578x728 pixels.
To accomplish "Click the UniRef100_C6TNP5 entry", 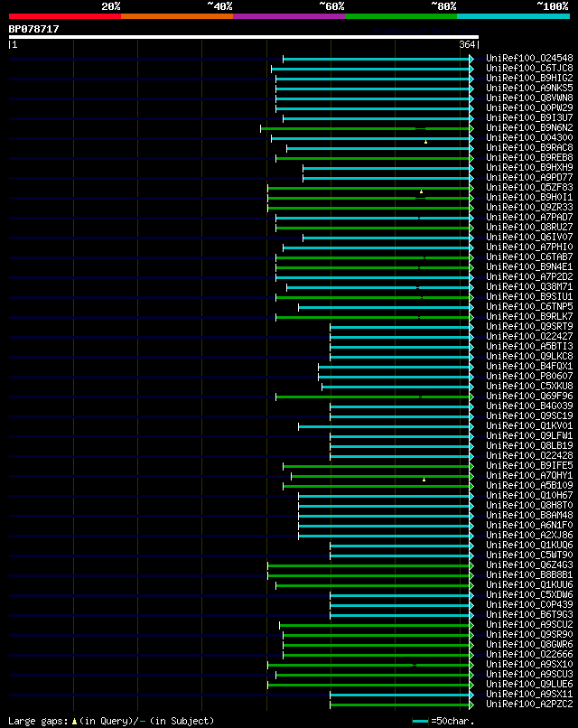I will [x=529, y=306].
